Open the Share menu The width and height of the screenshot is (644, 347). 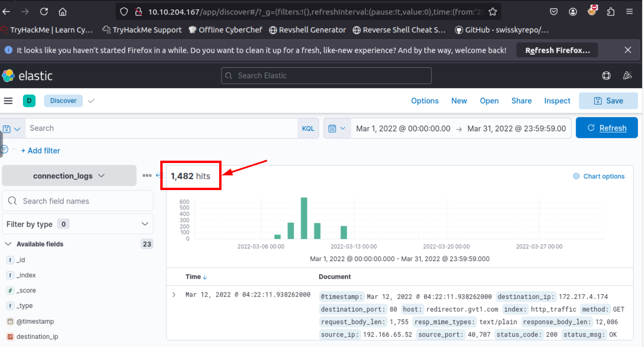(522, 101)
